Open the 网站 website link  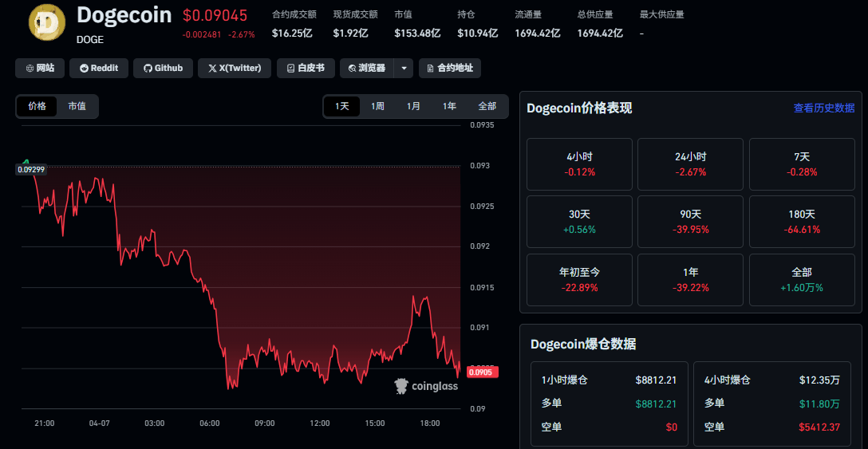[x=40, y=68]
